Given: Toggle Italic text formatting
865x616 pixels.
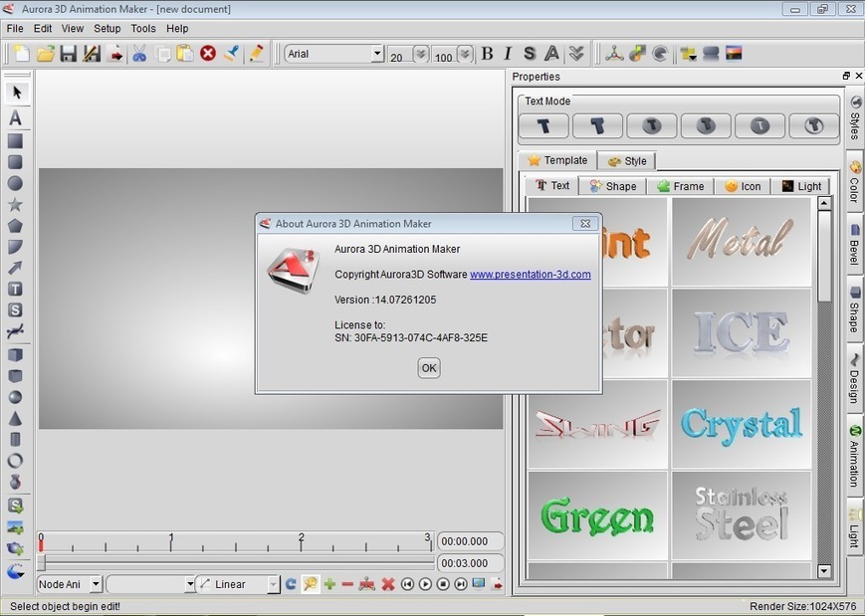Looking at the screenshot, I should click(x=508, y=54).
